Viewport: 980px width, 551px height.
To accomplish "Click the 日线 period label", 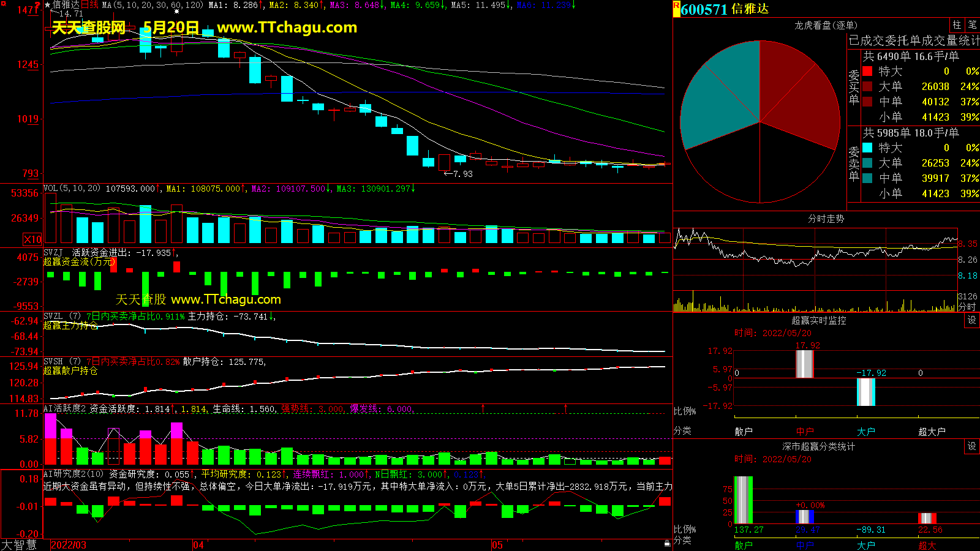I will [x=89, y=5].
